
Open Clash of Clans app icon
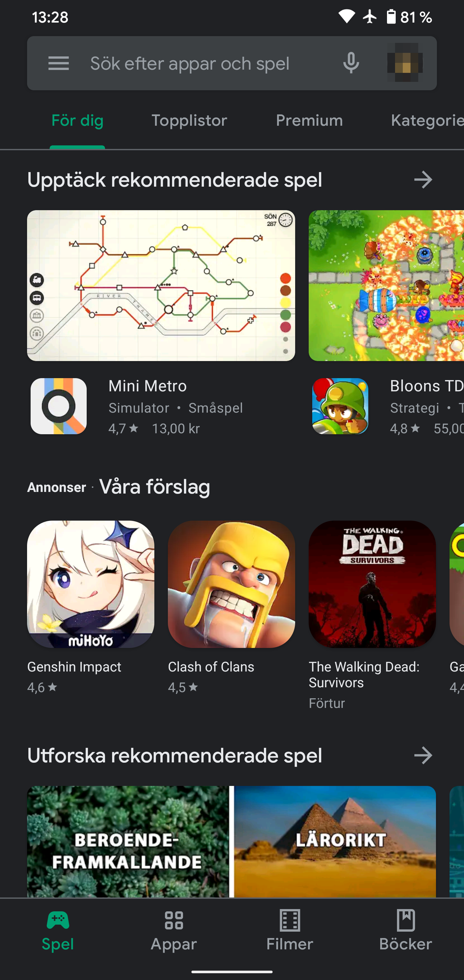pos(231,584)
